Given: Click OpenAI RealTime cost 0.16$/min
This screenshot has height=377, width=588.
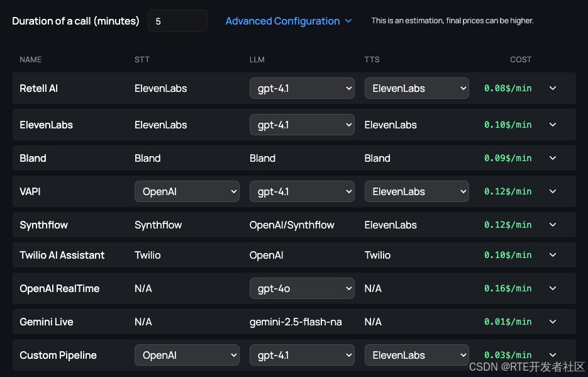Looking at the screenshot, I should [x=508, y=288].
